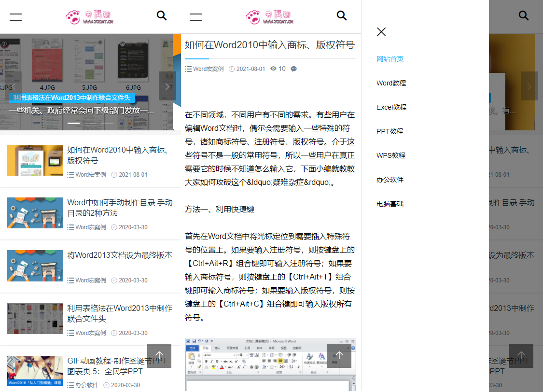543x392 pixels.
Task: Click carousel description 一些机关、政府经常会向下级部门发放
Action: click(82, 111)
